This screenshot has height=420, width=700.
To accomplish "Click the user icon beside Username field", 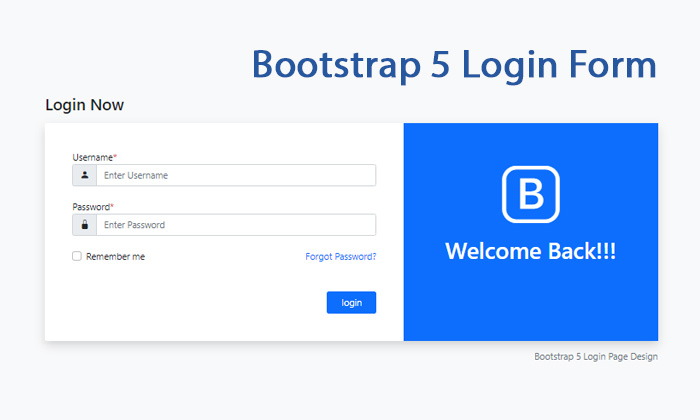I will (84, 175).
